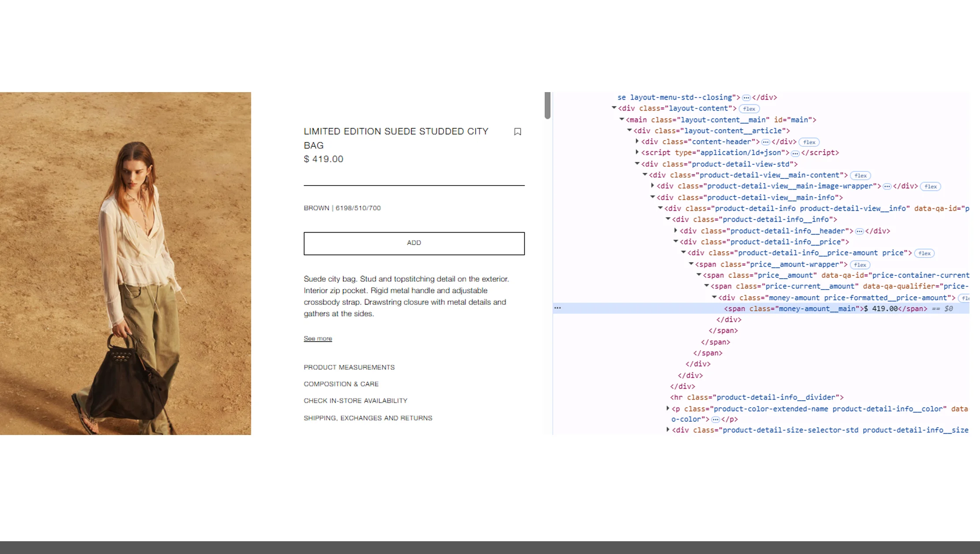Screen dimensions: 980x554
Task: Open the See more link
Action: coord(318,338)
